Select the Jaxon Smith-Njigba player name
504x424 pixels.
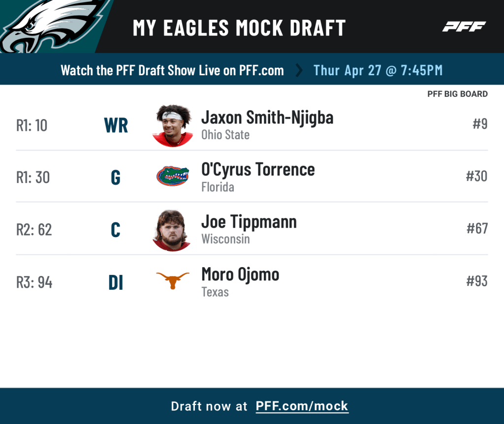[267, 118]
